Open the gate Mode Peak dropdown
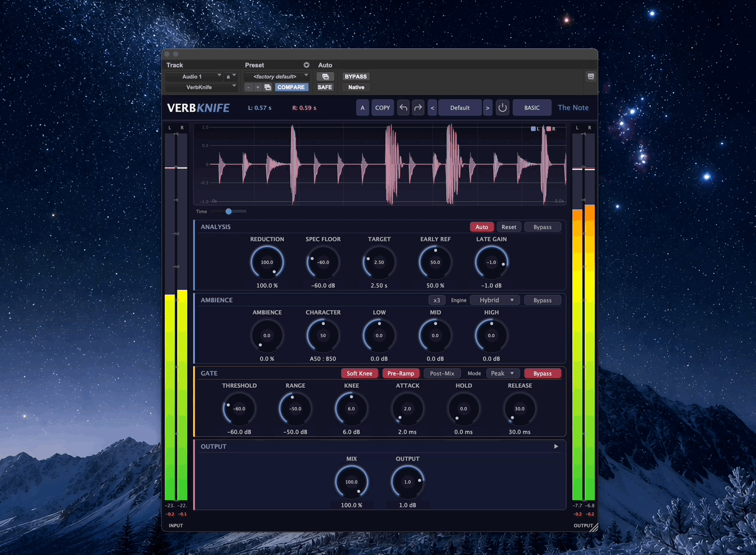The width and height of the screenshot is (756, 555). (503, 373)
